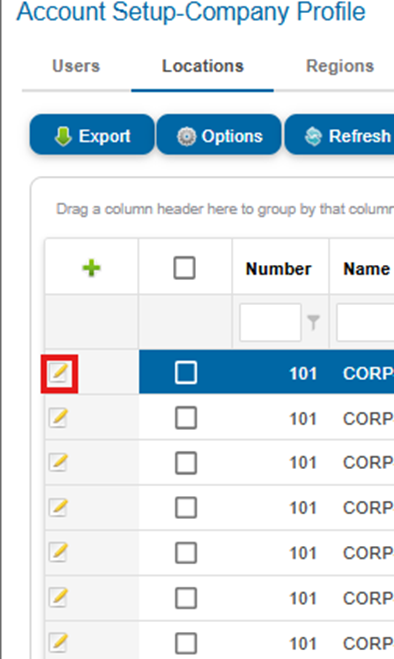Viewport: 394px width, 659px height.
Task: Open the Options button
Action: pos(219,135)
